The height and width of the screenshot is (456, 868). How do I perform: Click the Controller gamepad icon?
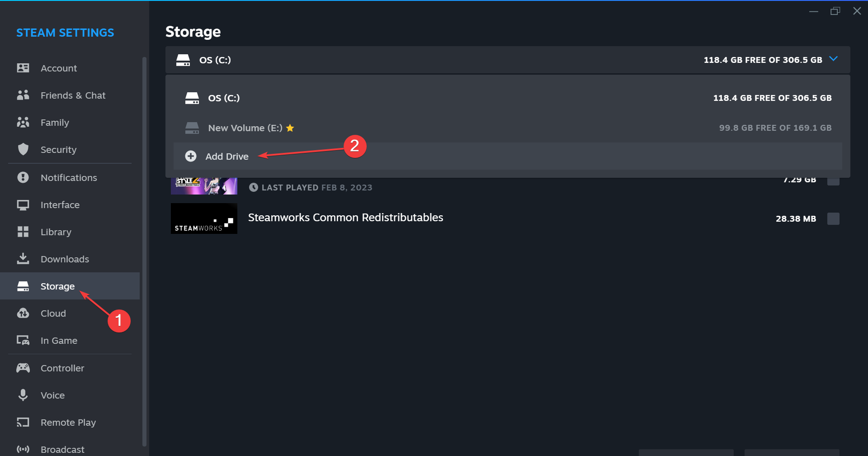(x=23, y=368)
